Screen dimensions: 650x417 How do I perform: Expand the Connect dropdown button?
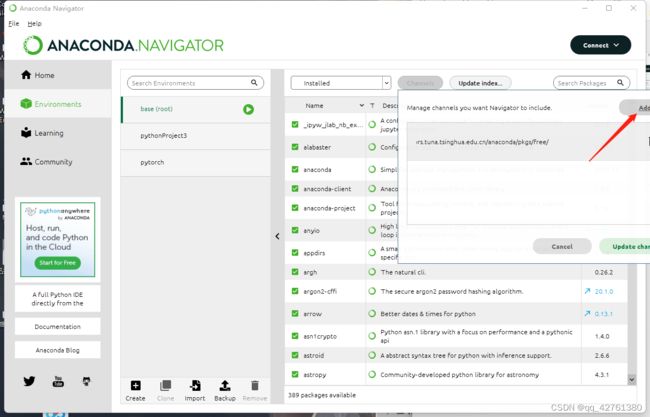[601, 45]
